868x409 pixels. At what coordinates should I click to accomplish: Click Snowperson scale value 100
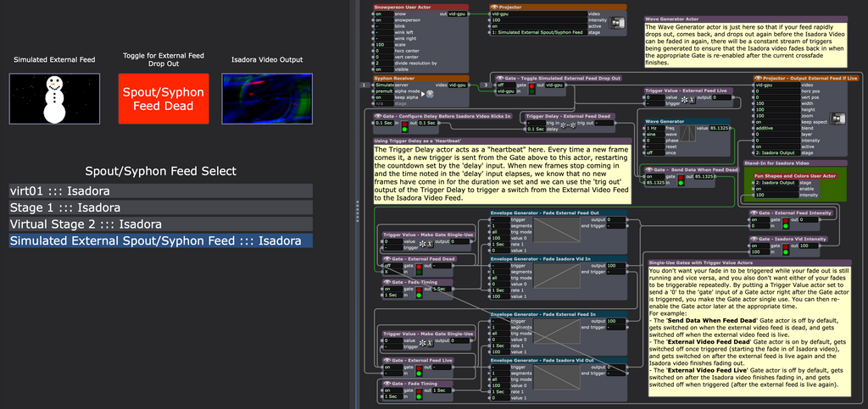pyautogui.click(x=384, y=45)
